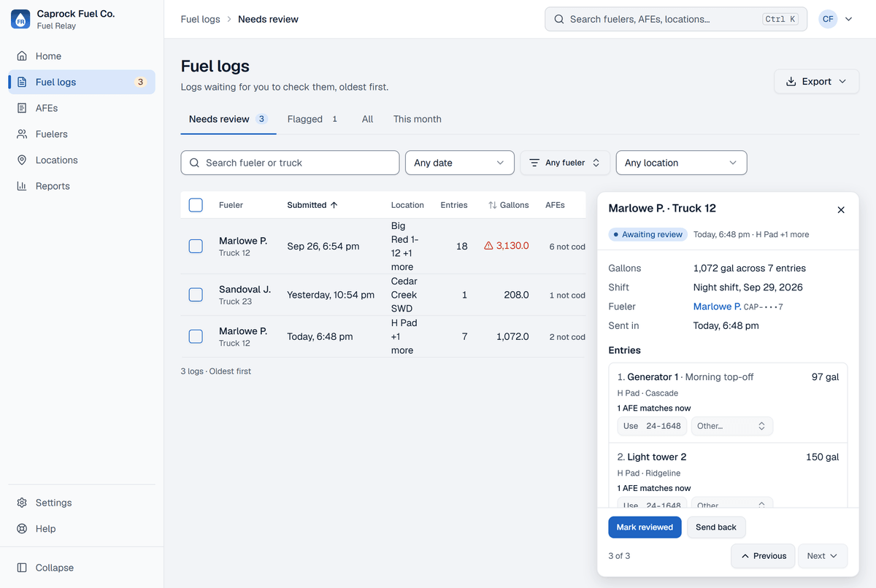Open Settings from the sidebar

pyautogui.click(x=82, y=503)
